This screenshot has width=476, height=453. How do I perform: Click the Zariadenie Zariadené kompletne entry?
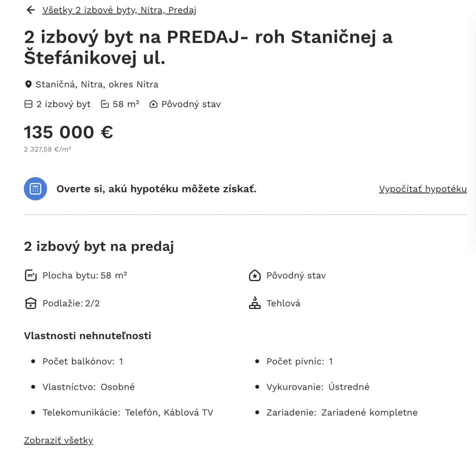pyautogui.click(x=342, y=412)
